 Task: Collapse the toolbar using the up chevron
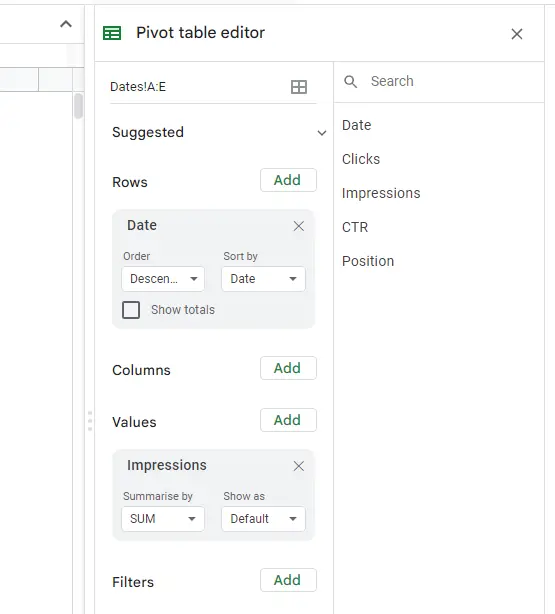pyautogui.click(x=66, y=24)
